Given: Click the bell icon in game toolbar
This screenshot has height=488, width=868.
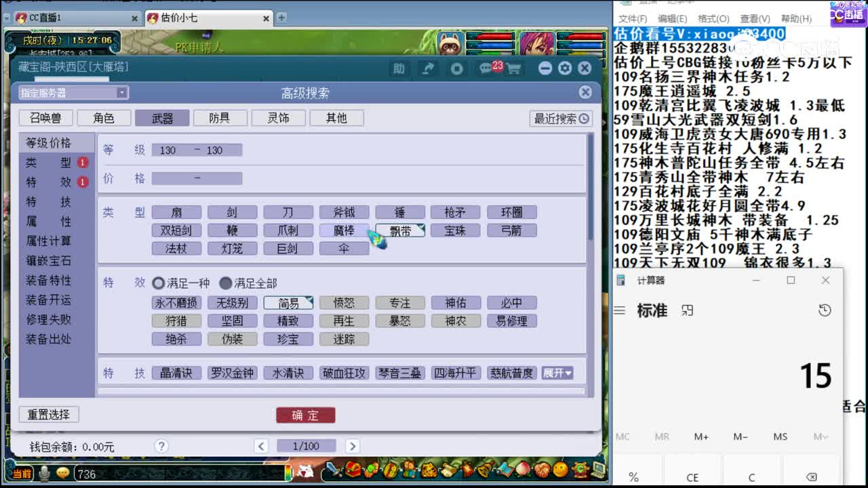Looking at the screenshot, I should point(485,469).
